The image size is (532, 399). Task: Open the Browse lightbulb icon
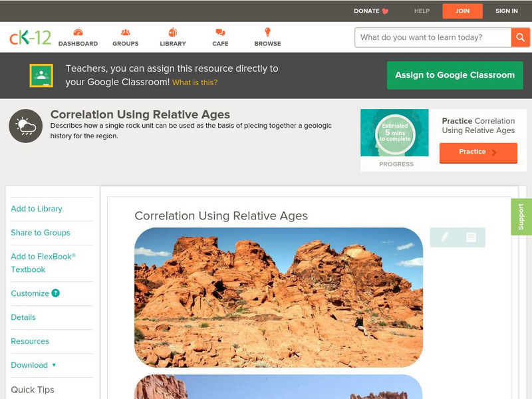[268, 32]
